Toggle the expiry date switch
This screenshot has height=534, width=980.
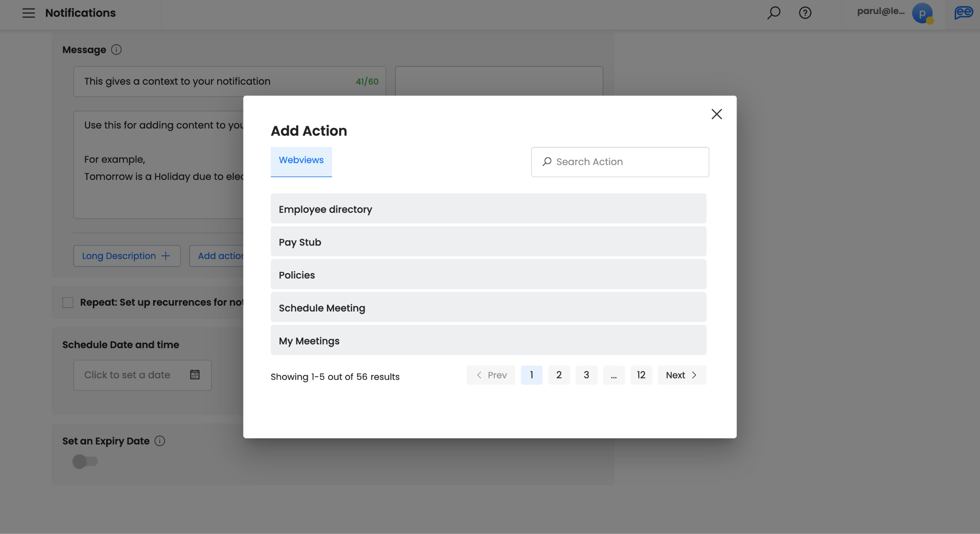click(x=85, y=462)
